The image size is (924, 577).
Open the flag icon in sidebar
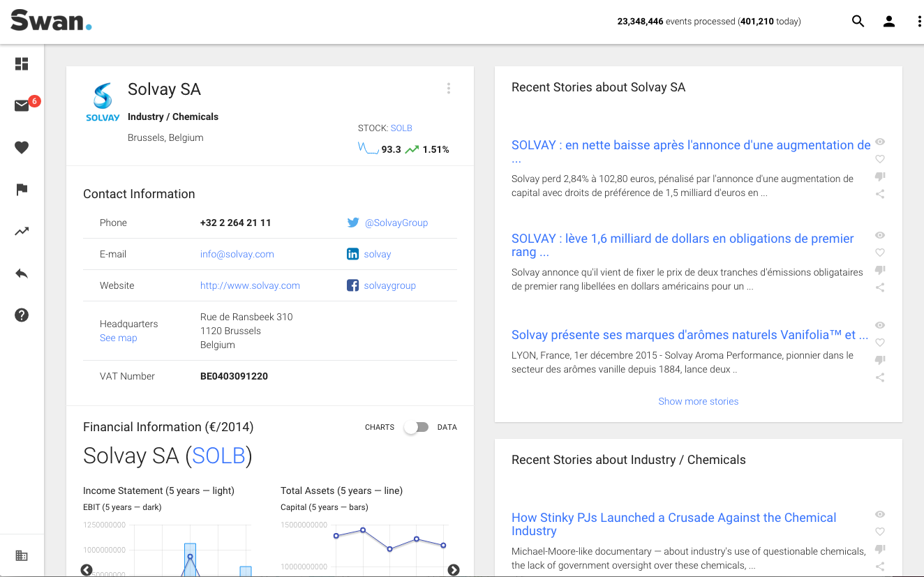[22, 189]
